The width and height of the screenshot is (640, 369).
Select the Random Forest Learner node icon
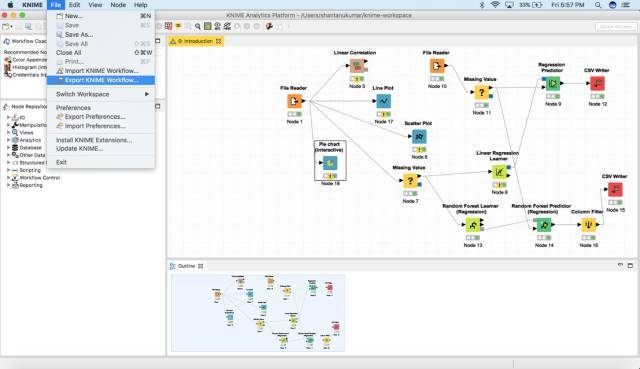point(473,225)
